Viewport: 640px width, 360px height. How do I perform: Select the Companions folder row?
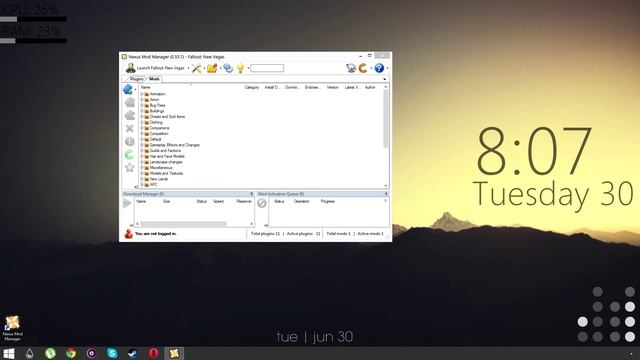pyautogui.click(x=159, y=128)
